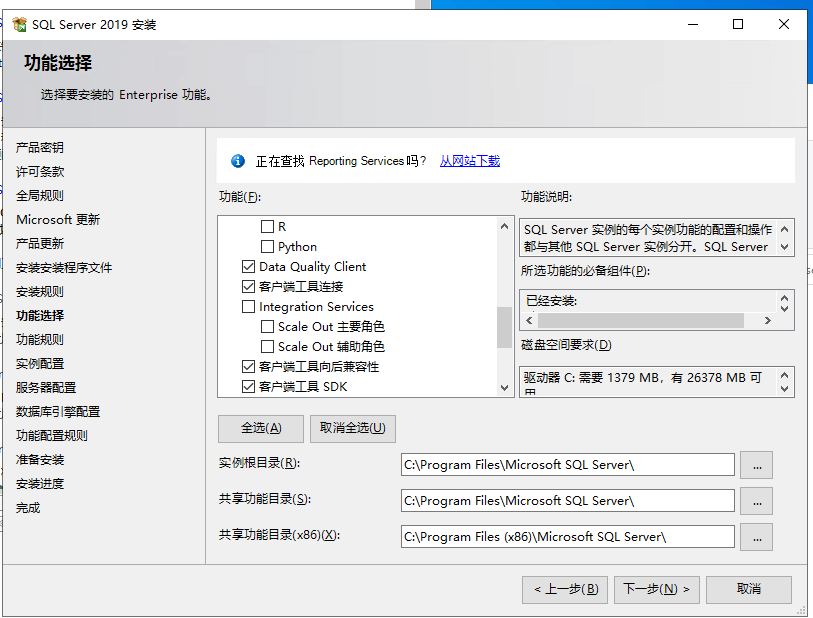Select 许可条款 step in sidebar

pyautogui.click(x=40, y=172)
